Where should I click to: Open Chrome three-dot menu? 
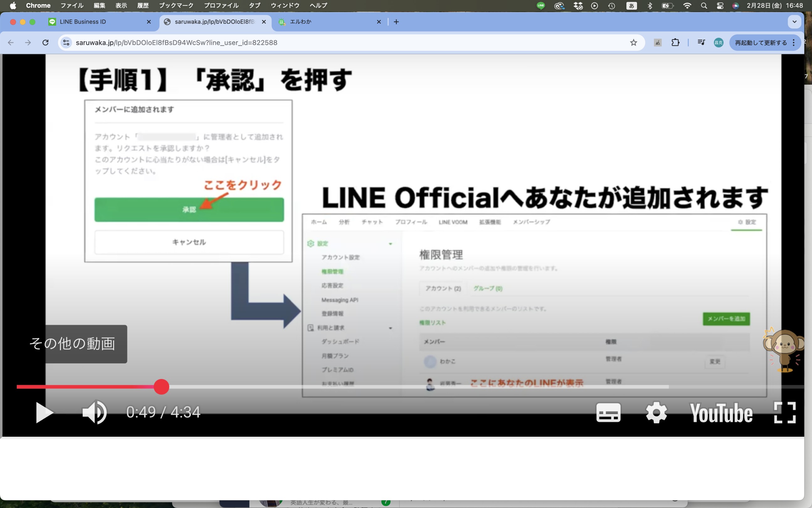(794, 43)
